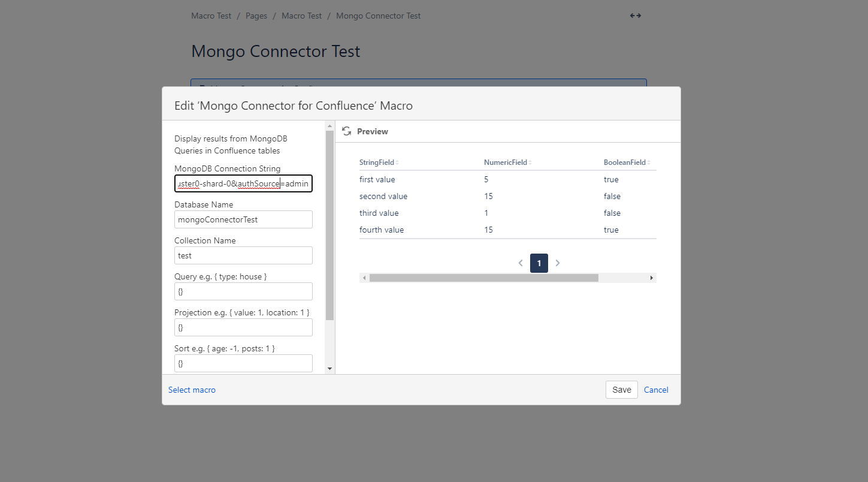
Task: Click 'false' in the second value row
Action: point(612,196)
